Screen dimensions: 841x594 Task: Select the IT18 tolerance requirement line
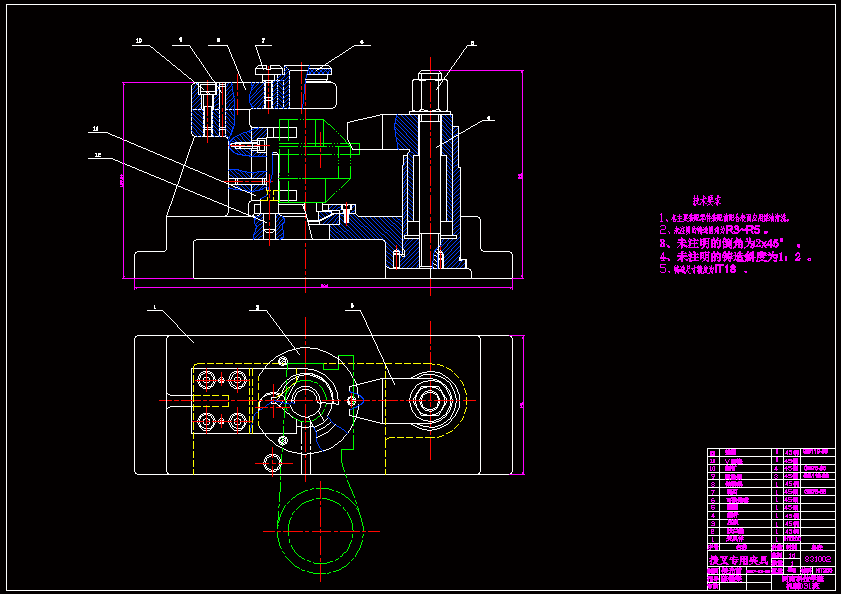pyautogui.click(x=704, y=269)
